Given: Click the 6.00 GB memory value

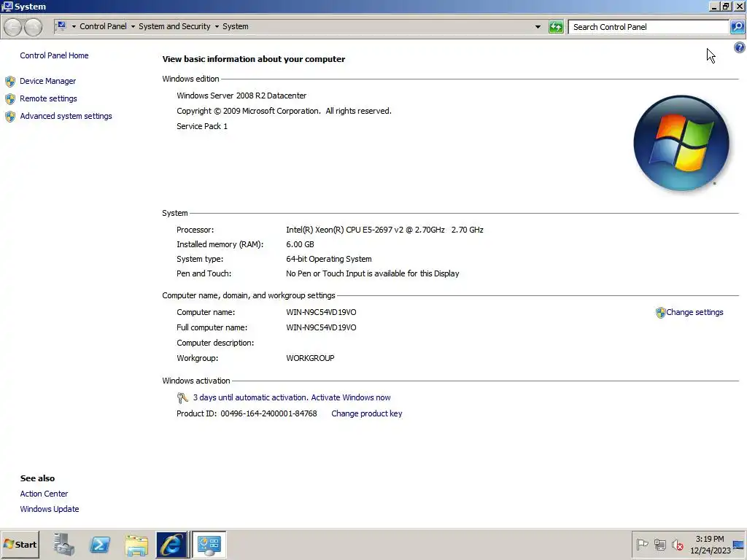Looking at the screenshot, I should pos(300,245).
